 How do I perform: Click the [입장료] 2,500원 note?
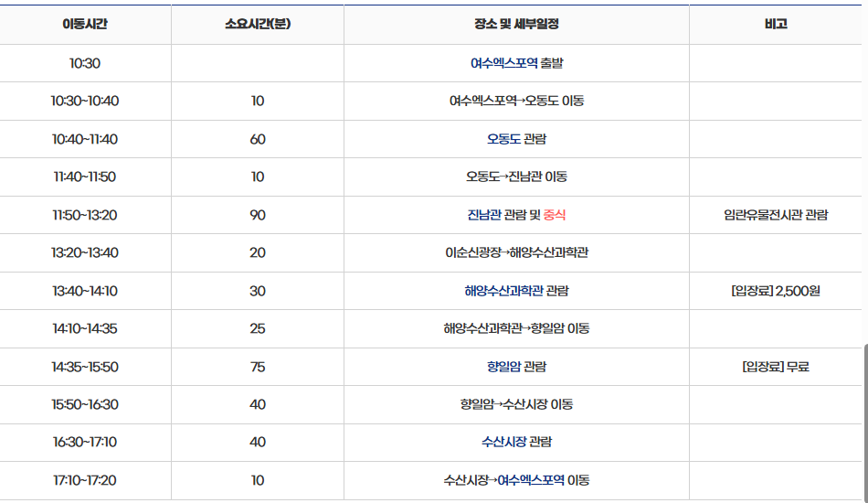(776, 291)
